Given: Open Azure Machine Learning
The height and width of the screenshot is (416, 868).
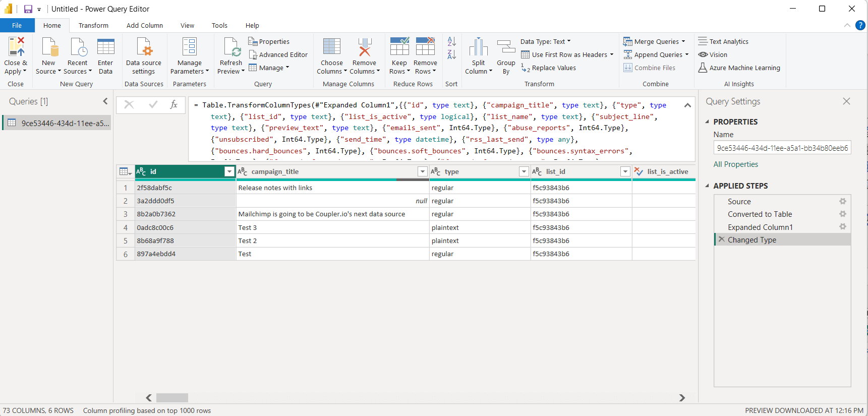Looking at the screenshot, I should click(739, 68).
